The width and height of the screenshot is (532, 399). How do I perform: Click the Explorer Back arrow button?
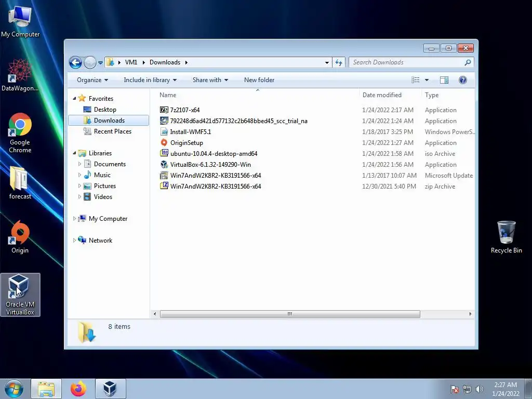75,62
